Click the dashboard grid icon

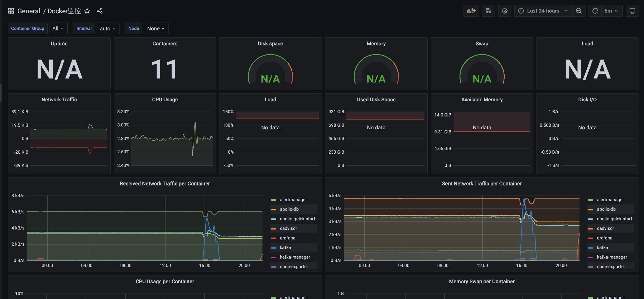coord(11,11)
